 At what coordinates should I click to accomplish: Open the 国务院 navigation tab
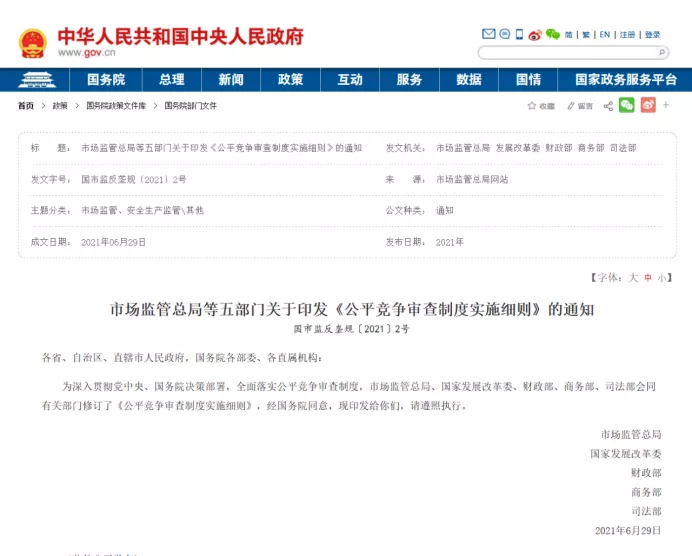[106, 80]
